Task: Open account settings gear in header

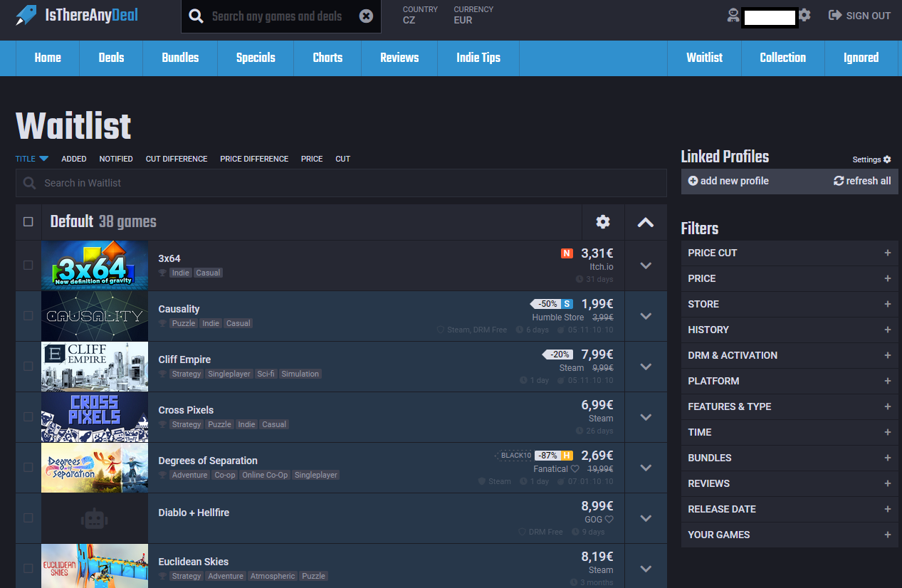Action: click(804, 15)
